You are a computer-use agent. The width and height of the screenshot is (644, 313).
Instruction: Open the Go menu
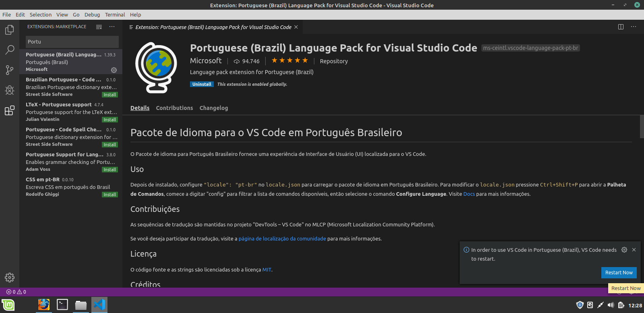coord(76,15)
